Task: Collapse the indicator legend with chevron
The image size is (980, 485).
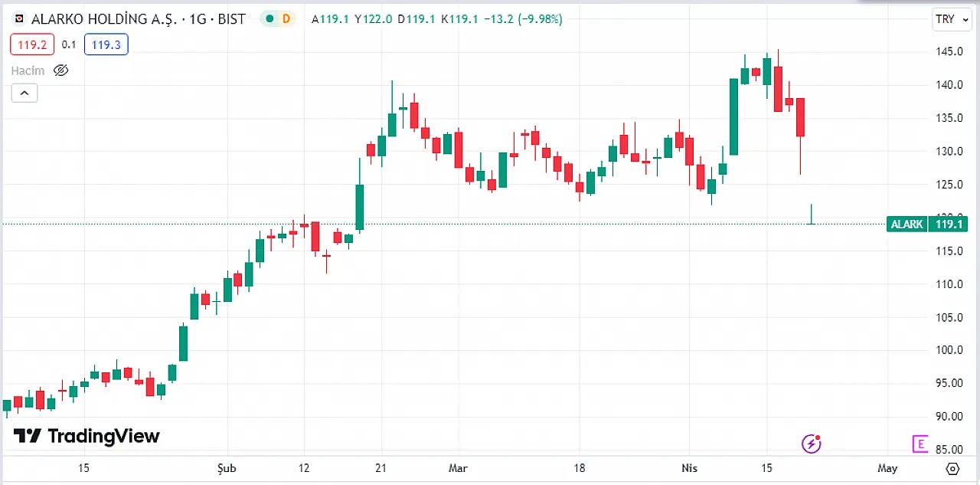Action: pyautogui.click(x=24, y=93)
